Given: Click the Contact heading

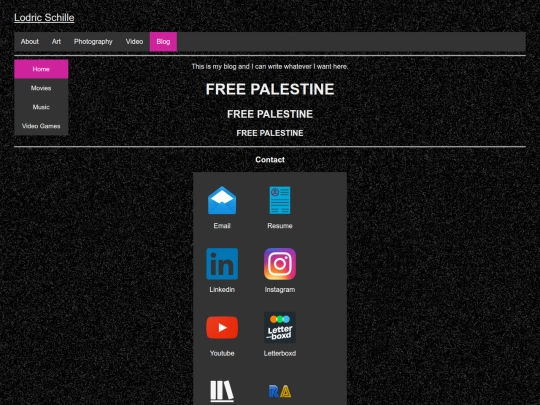Looking at the screenshot, I should coord(270,160).
